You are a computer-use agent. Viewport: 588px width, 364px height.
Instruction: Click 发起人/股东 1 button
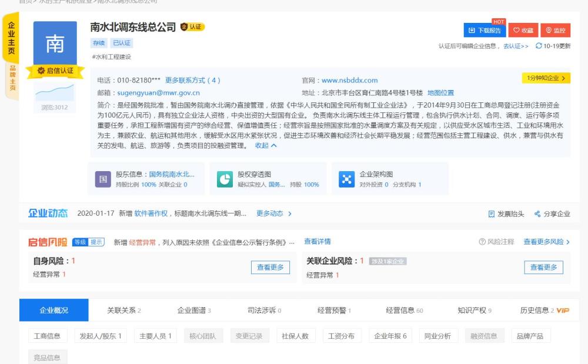point(101,336)
